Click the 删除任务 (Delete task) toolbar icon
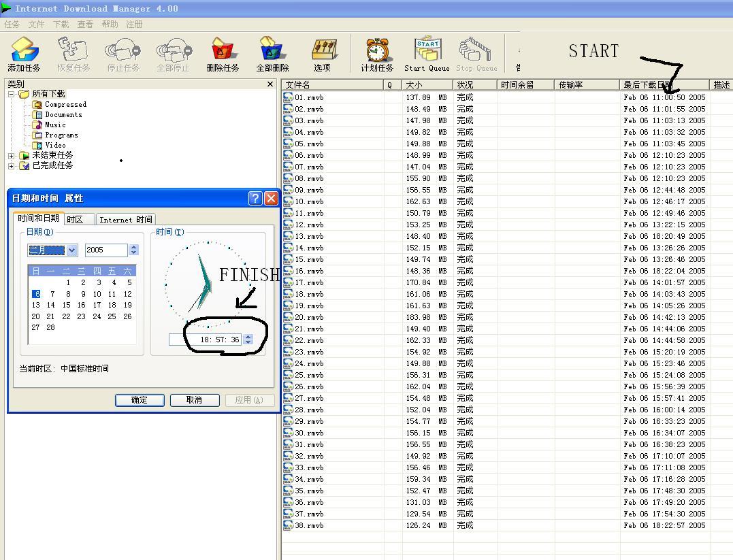Screen dimensions: 733x560 pyautogui.click(x=223, y=54)
